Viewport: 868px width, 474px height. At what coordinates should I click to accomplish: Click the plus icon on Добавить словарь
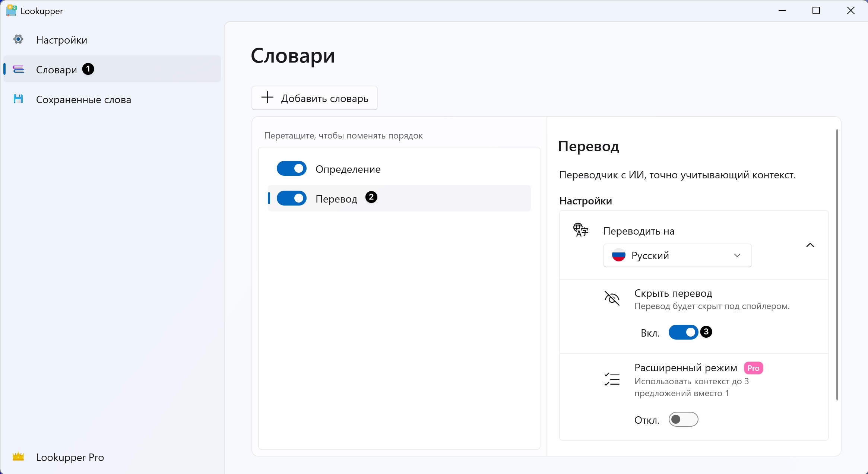(x=267, y=98)
